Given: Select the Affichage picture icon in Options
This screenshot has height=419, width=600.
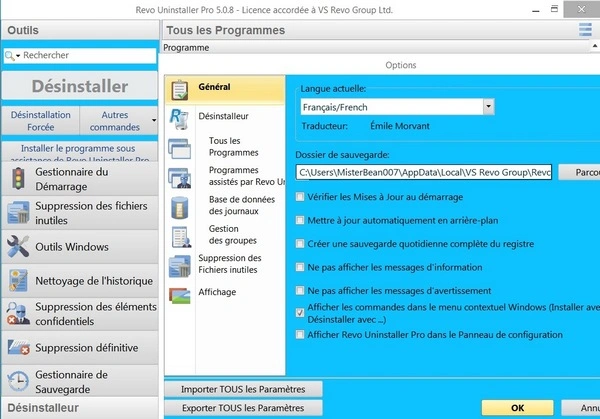Looking at the screenshot, I should pos(180,293).
